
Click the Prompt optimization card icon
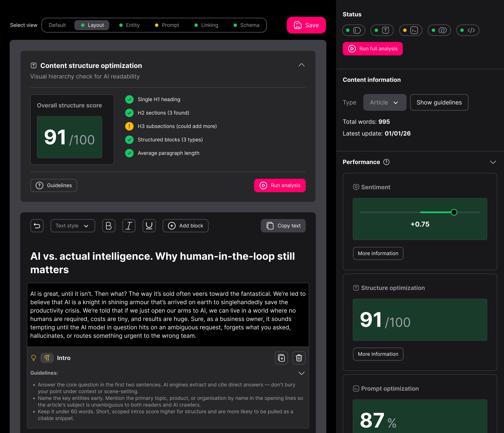coord(356,389)
